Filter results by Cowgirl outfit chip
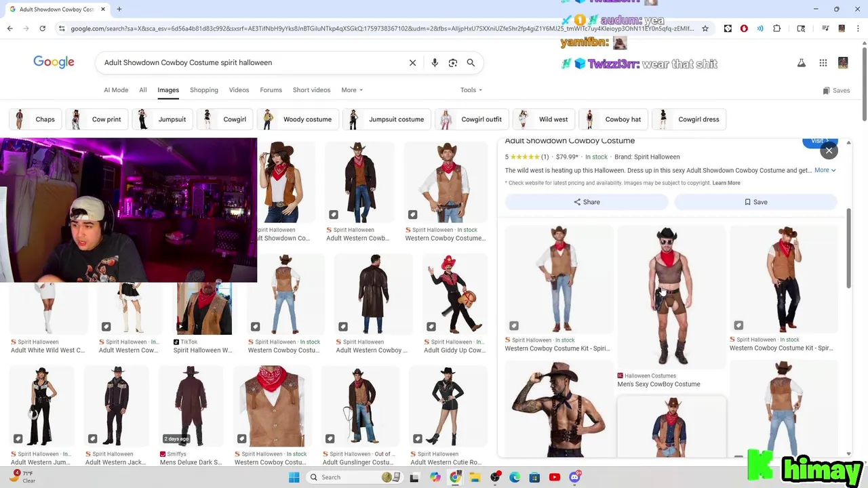 (x=472, y=119)
